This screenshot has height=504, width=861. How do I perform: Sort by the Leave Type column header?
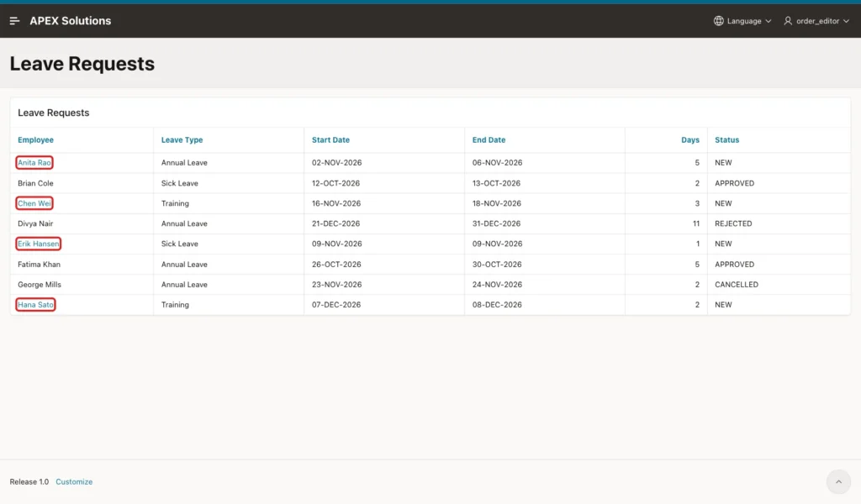click(x=182, y=139)
